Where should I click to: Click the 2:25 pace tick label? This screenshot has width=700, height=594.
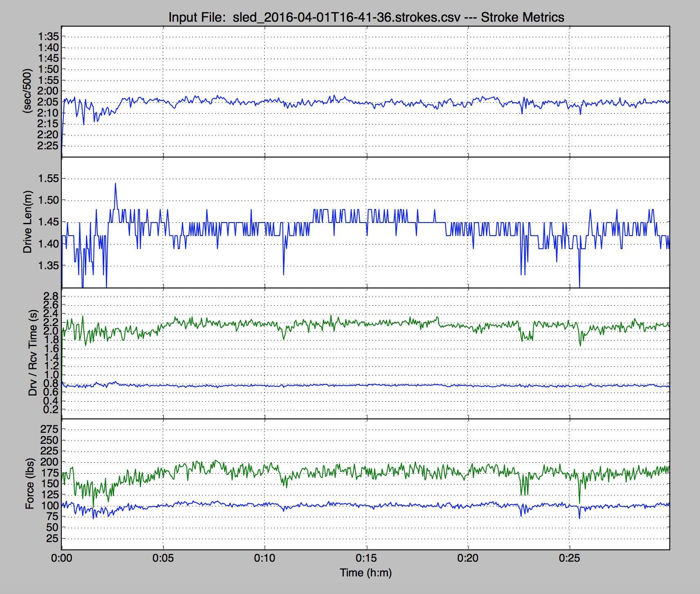[48, 146]
